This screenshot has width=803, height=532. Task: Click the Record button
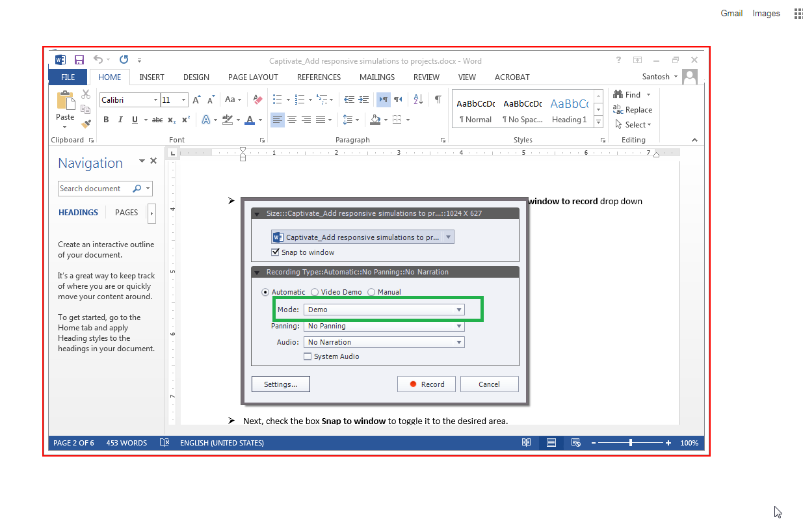pyautogui.click(x=427, y=384)
